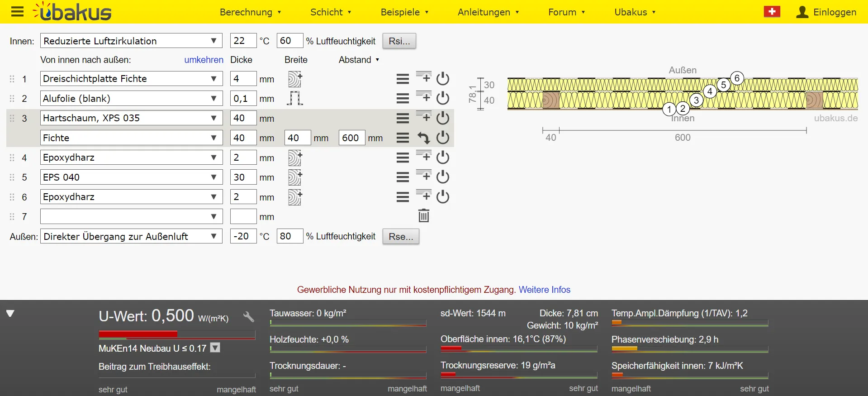The image size is (868, 396).
Task: Delete empty layer 7 with trash icon
Action: [x=423, y=216]
